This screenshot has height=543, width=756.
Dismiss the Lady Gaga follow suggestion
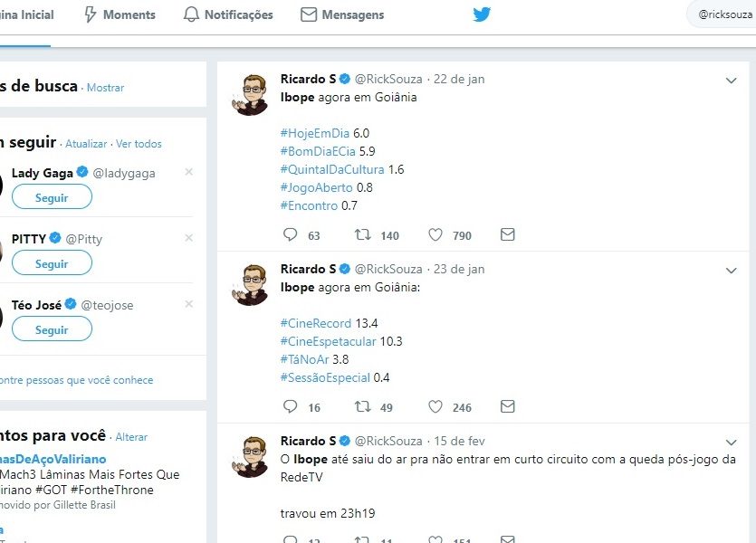(x=188, y=172)
